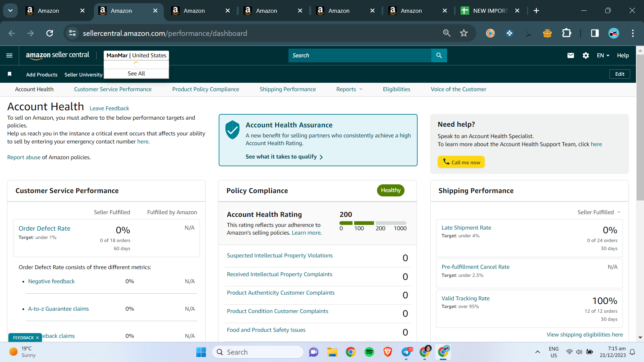This screenshot has height=362, width=644.
Task: Open the Late Shipment Rate link
Action: [466, 228]
